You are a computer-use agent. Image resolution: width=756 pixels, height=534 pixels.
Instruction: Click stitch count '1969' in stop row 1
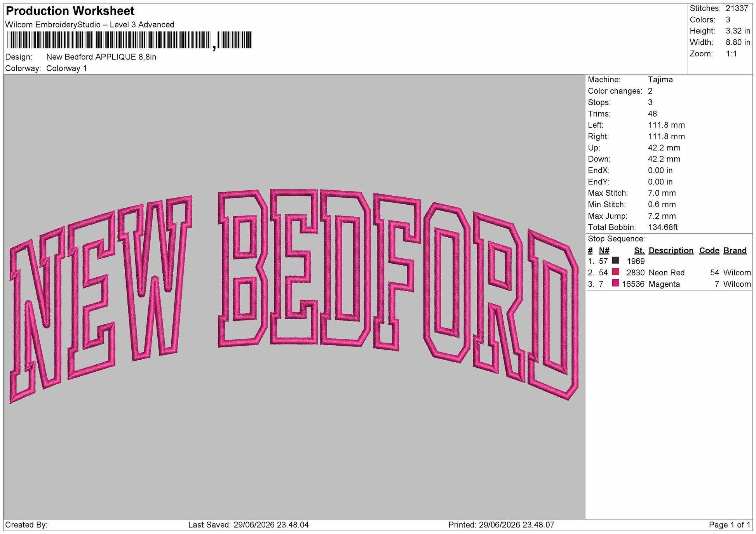pyautogui.click(x=636, y=261)
